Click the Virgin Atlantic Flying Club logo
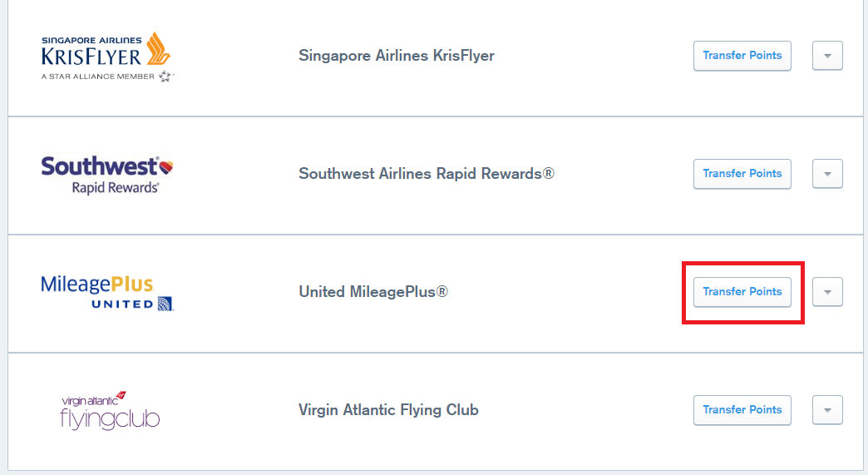 coord(110,410)
